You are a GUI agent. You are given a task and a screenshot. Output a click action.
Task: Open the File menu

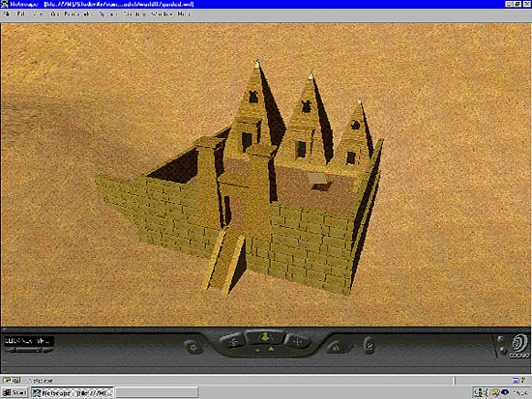point(6,14)
